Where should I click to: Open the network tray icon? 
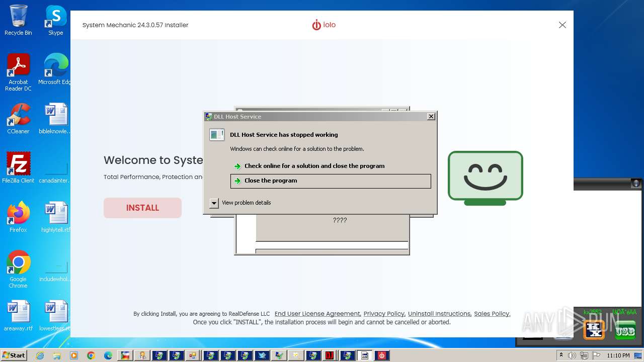coord(585,355)
